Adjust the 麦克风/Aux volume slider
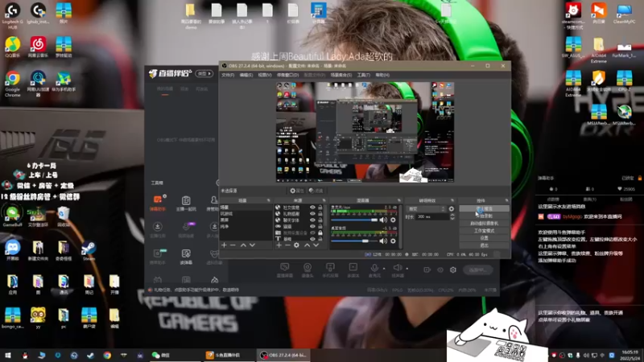The width and height of the screenshot is (644, 362). pyautogui.click(x=354, y=220)
